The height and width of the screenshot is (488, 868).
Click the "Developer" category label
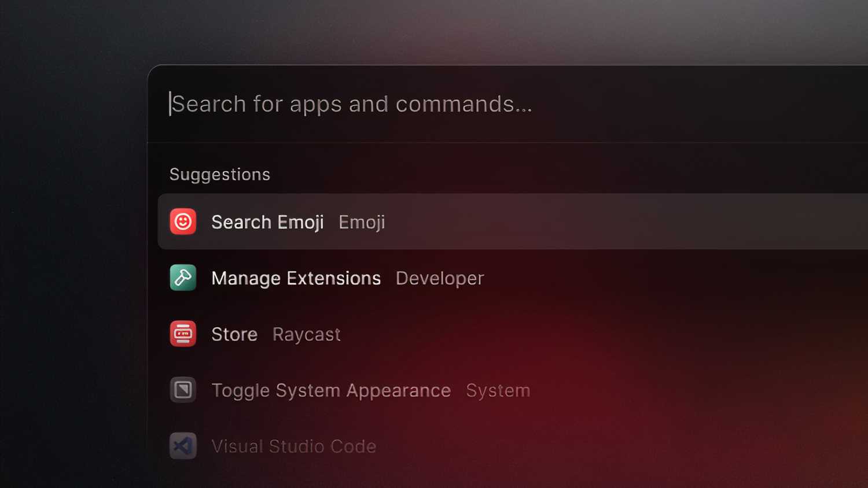(439, 278)
